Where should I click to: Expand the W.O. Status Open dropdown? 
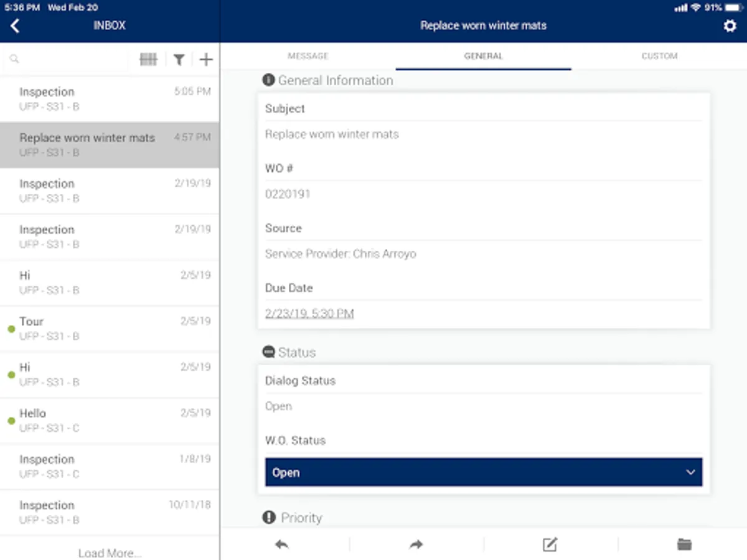pos(484,472)
